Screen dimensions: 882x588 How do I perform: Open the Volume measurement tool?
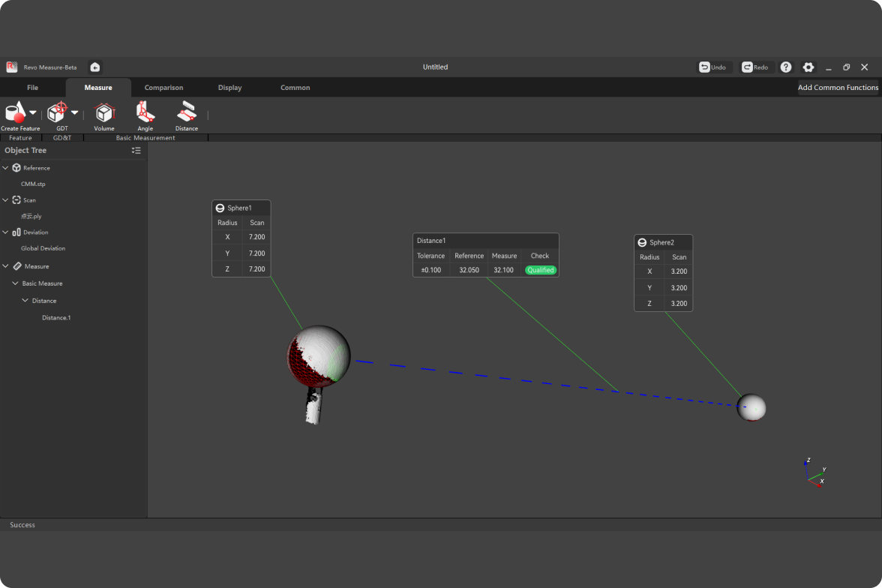click(x=104, y=112)
